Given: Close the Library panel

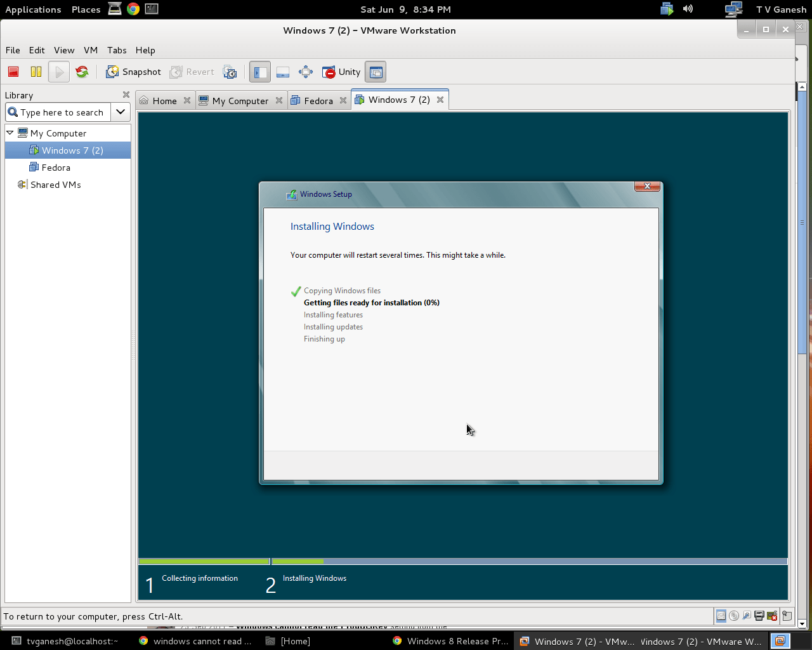Looking at the screenshot, I should (x=126, y=95).
